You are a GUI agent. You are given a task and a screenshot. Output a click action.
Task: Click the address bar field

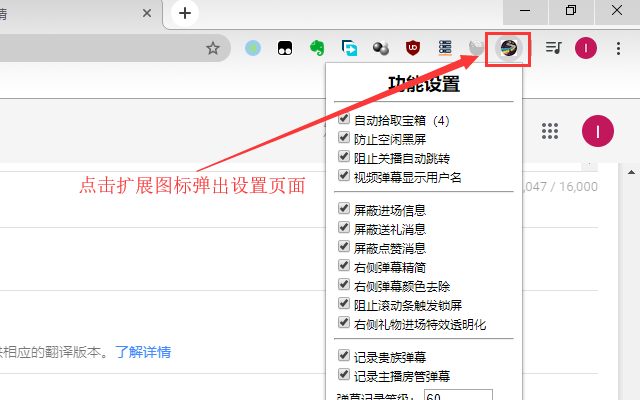tap(115, 48)
